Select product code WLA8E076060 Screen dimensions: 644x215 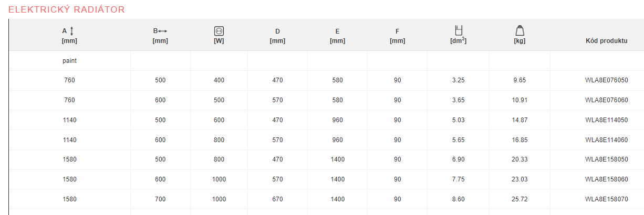click(x=606, y=100)
